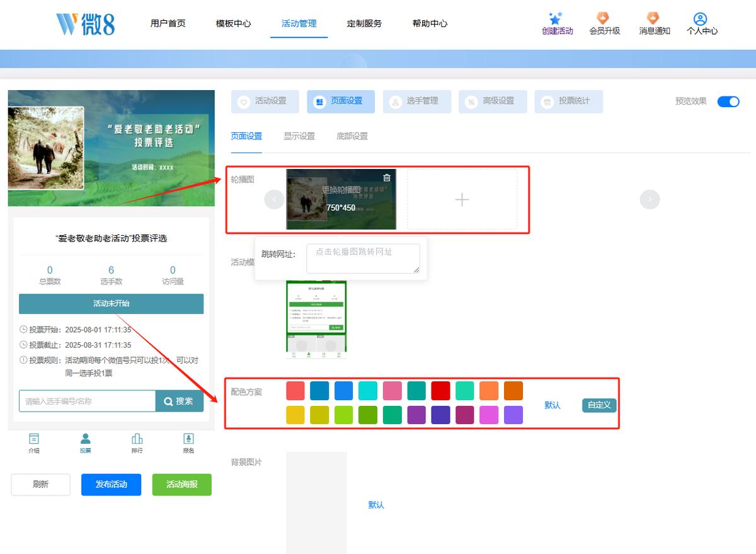
Task: Switch to the 活动设置 tab
Action: tap(265, 101)
